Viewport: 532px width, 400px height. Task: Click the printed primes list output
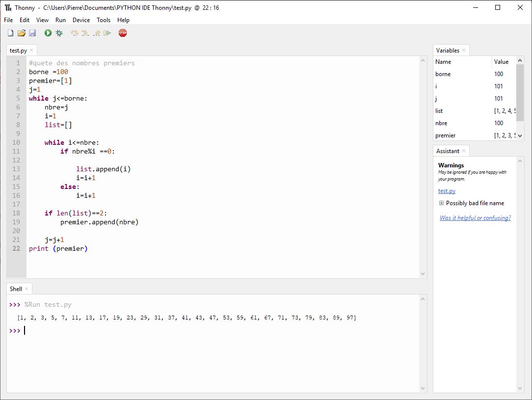coord(186,318)
